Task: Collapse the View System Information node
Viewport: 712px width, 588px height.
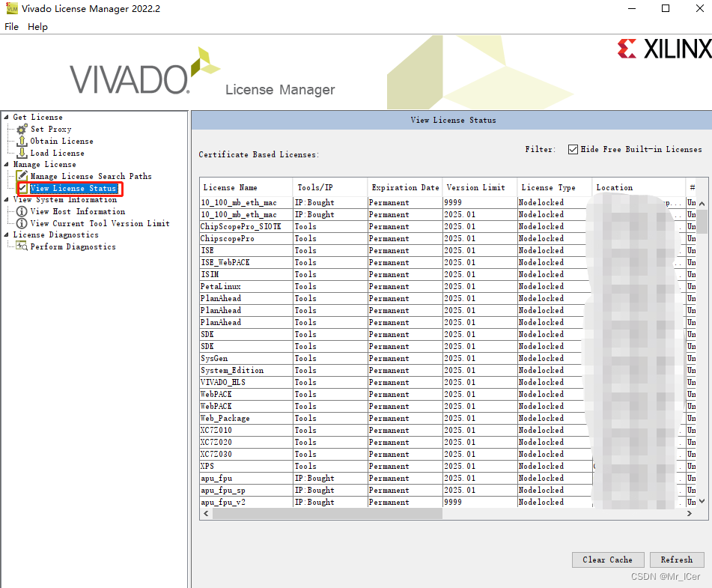Action: [x=6, y=199]
